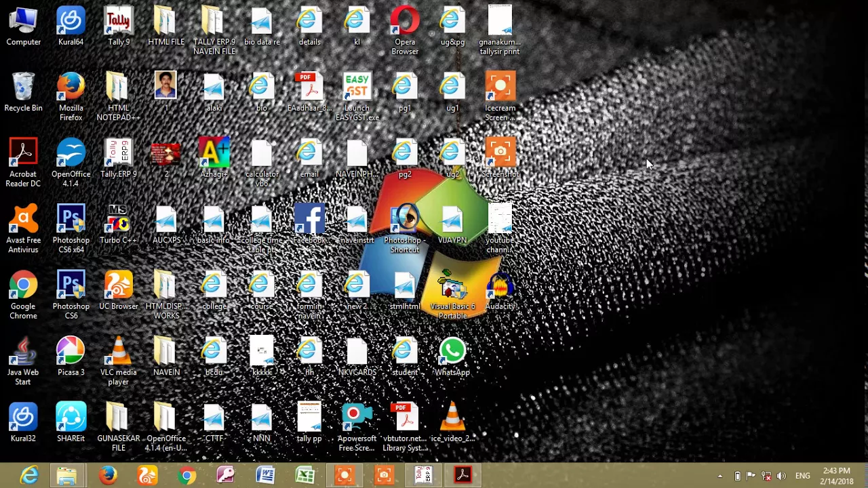The image size is (868, 488).
Task: Select the student desktop file
Action: 405,357
